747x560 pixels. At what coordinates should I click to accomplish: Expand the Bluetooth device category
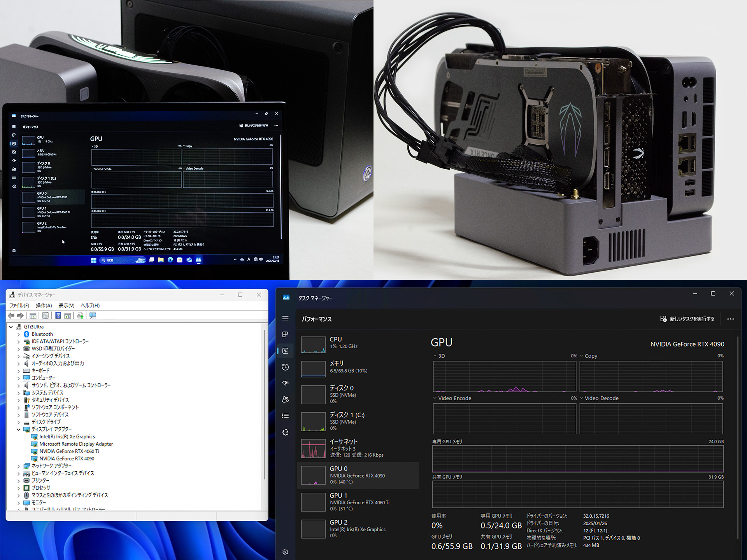coord(18,334)
